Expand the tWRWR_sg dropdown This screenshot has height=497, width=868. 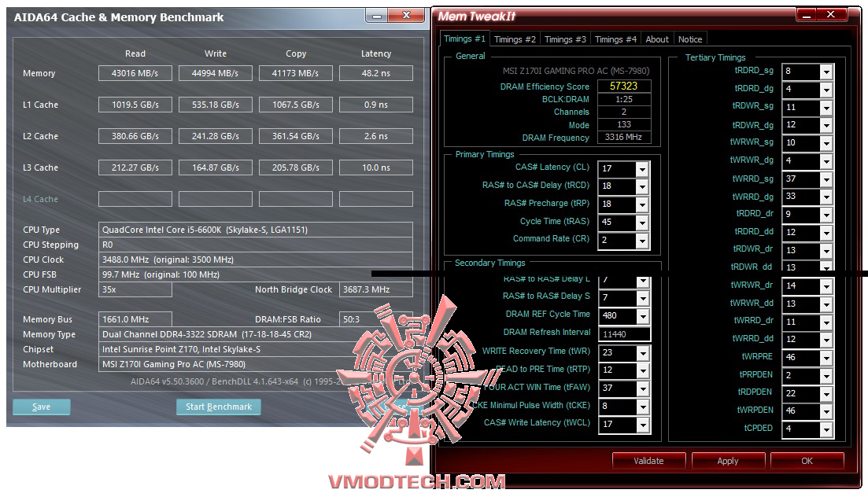point(826,143)
